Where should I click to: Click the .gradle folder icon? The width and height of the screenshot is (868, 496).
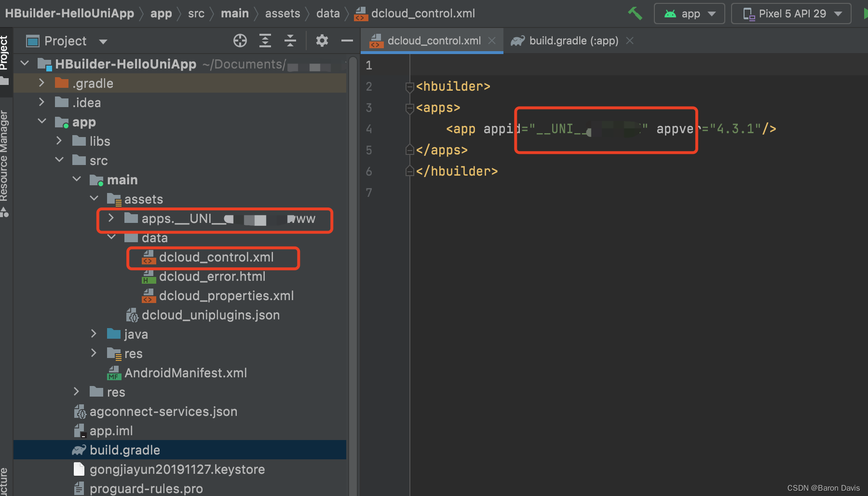[62, 83]
